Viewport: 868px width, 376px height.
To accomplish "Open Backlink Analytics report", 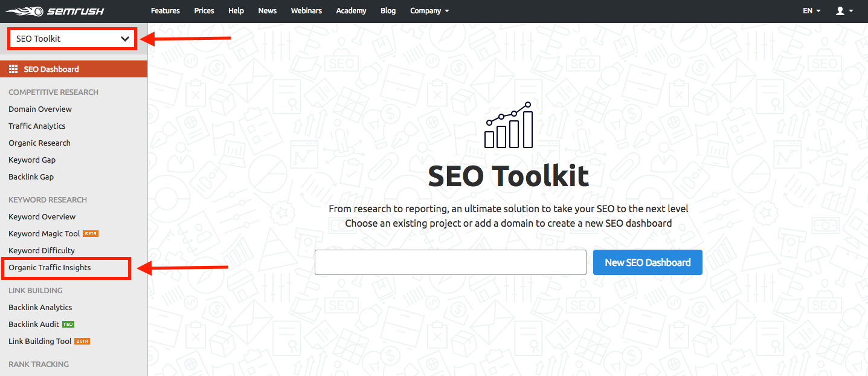I will click(x=40, y=307).
